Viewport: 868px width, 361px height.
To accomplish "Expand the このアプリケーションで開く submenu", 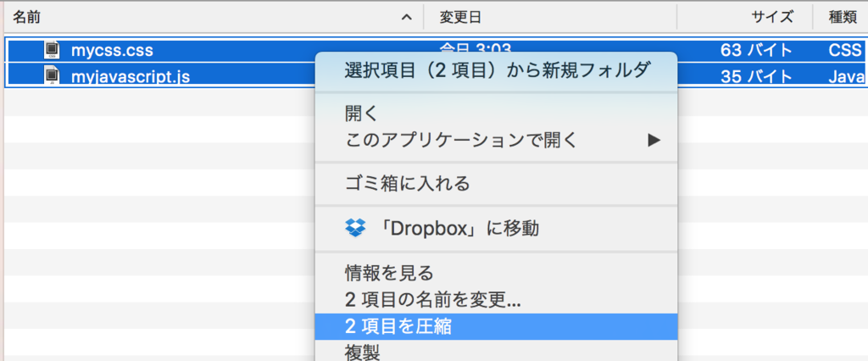I will pos(497,140).
